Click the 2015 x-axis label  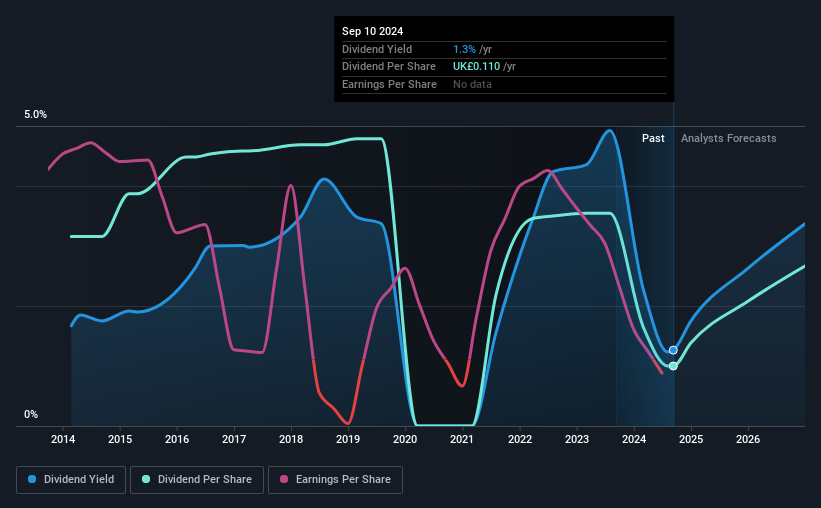pos(120,439)
